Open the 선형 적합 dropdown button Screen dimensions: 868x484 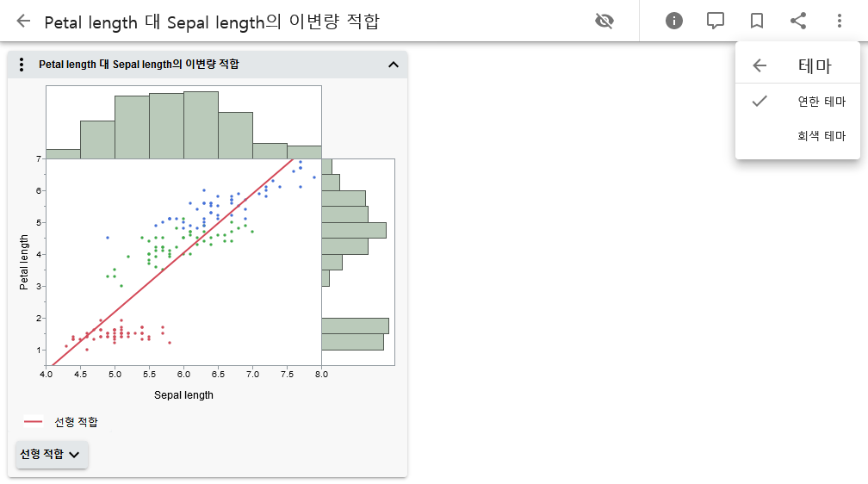point(52,454)
